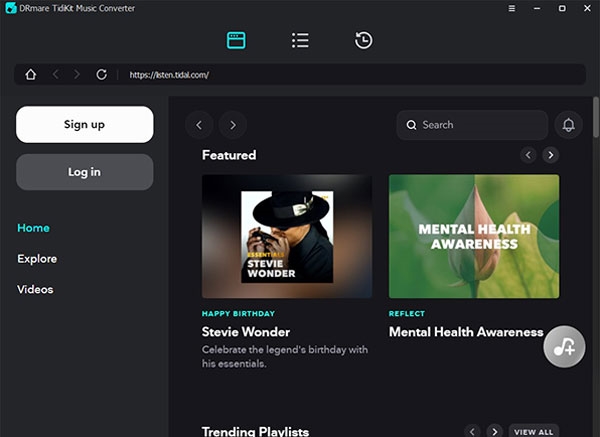Select Home in the sidebar

[33, 228]
